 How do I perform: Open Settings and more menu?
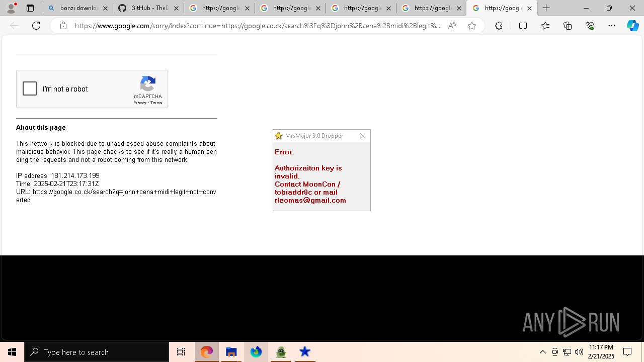coord(612,26)
